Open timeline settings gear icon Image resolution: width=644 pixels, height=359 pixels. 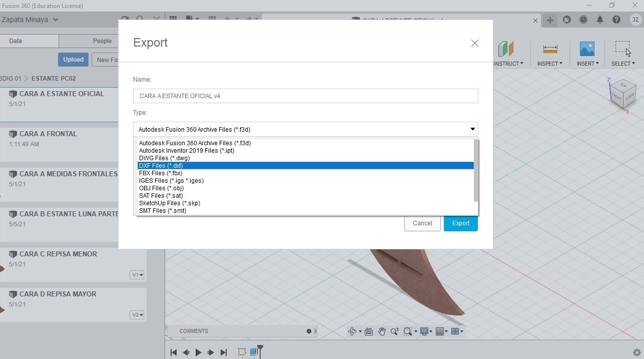click(637, 352)
